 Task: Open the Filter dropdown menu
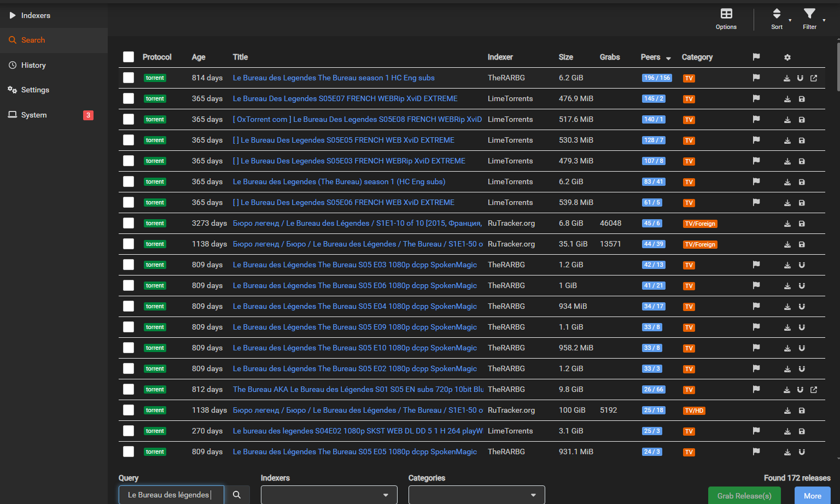tap(810, 19)
